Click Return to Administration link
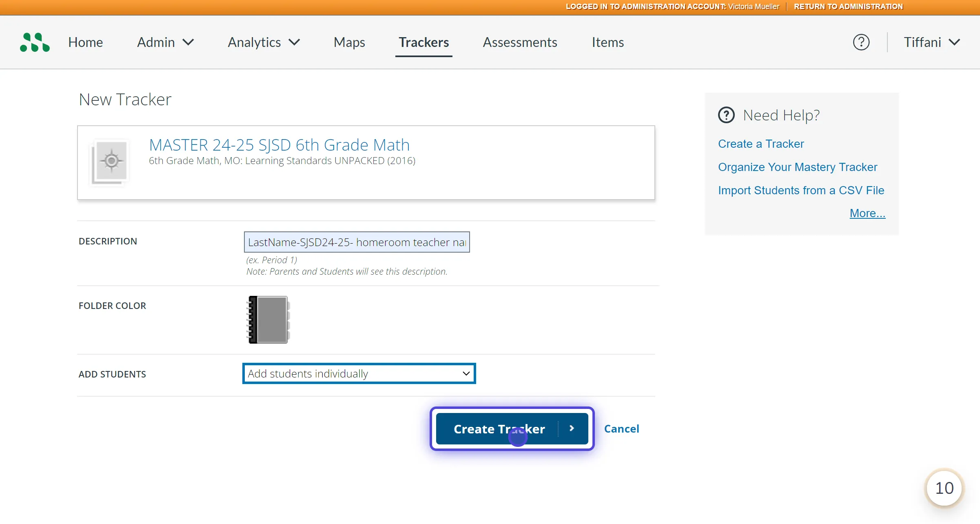 click(848, 7)
